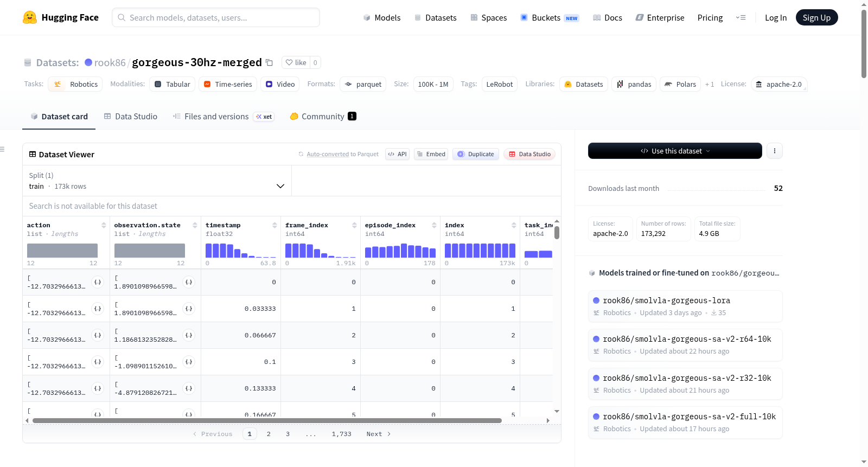Open Buckets in the navigation
The height and width of the screenshot is (467, 868).
pyautogui.click(x=550, y=17)
